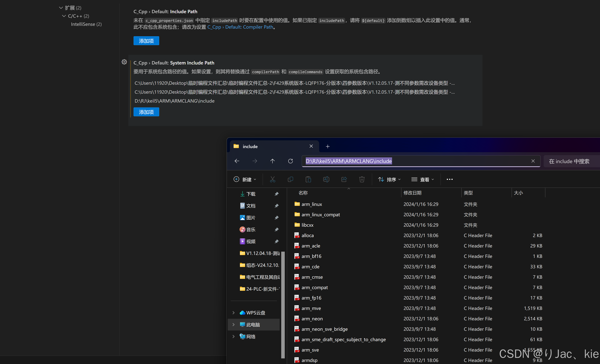
Task: Clear the address bar with the X icon
Action: pos(533,161)
